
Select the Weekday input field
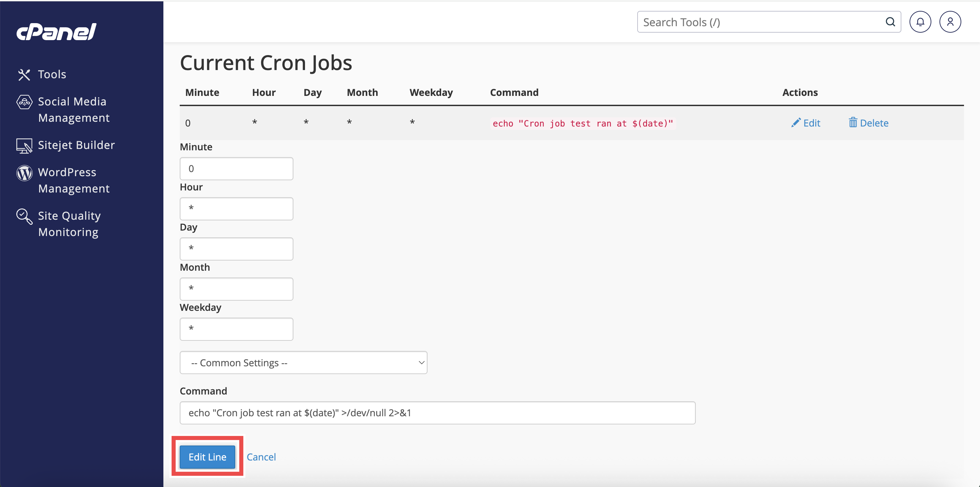pyautogui.click(x=236, y=329)
